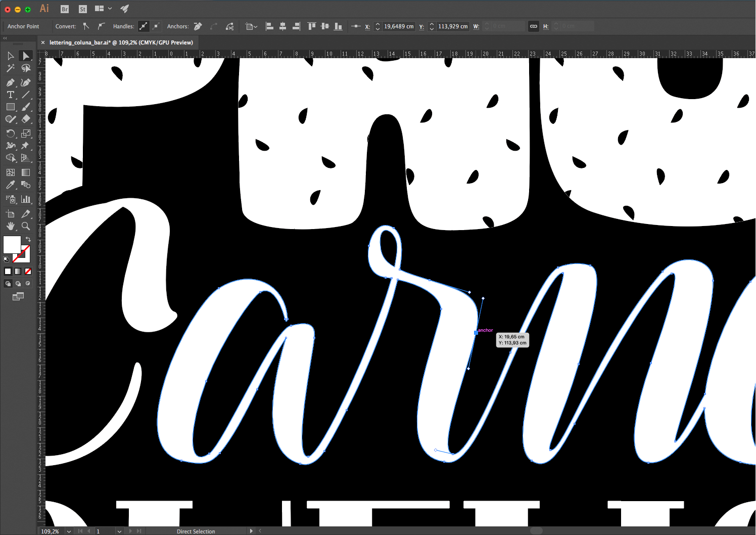This screenshot has width=756, height=535.
Task: Activate the Eyedropper tool
Action: coord(10,185)
